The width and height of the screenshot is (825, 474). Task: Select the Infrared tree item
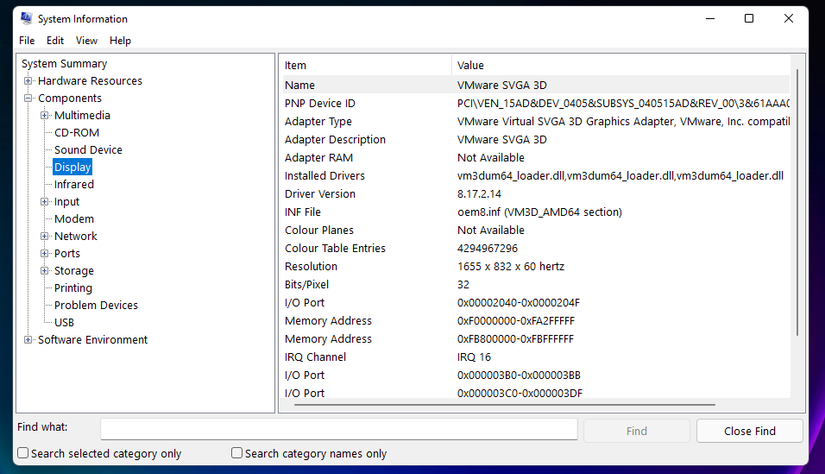coord(74,185)
